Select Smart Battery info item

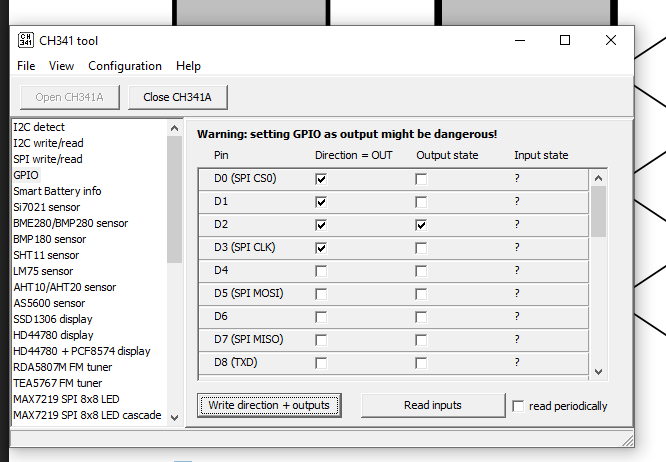tap(57, 191)
